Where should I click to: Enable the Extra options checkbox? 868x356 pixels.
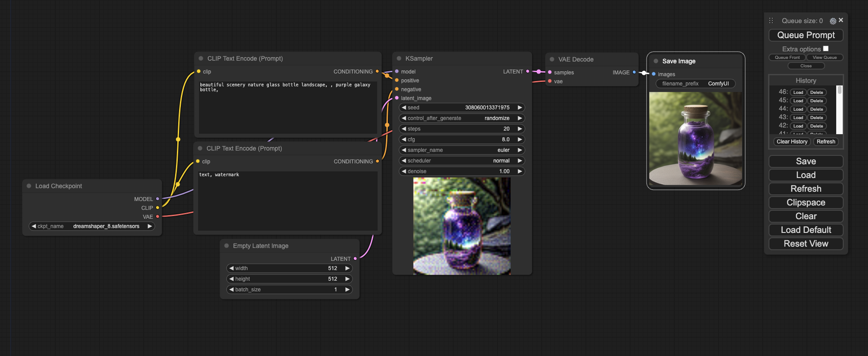[x=826, y=49]
